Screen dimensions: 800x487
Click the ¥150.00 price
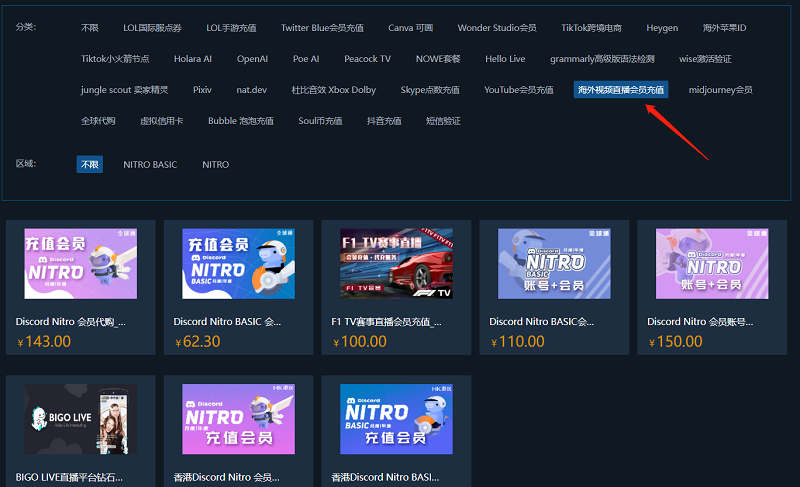pos(676,342)
